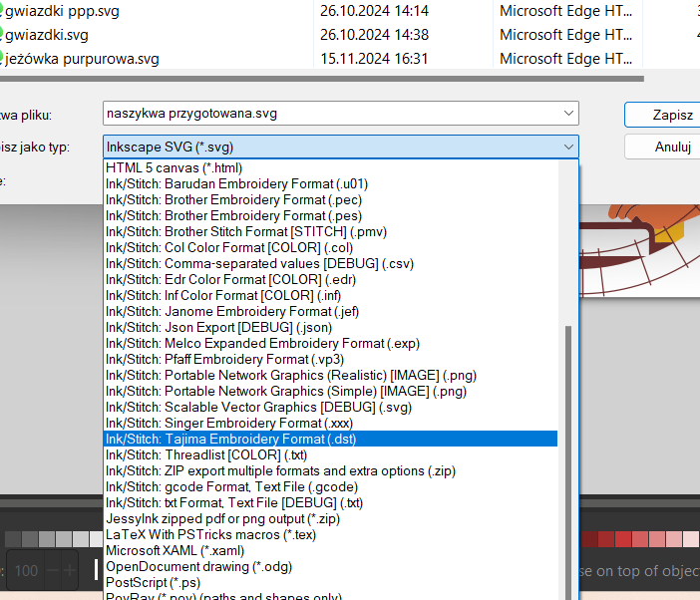Click the opacity value field showing 100
The height and width of the screenshot is (600, 700).
point(26,570)
